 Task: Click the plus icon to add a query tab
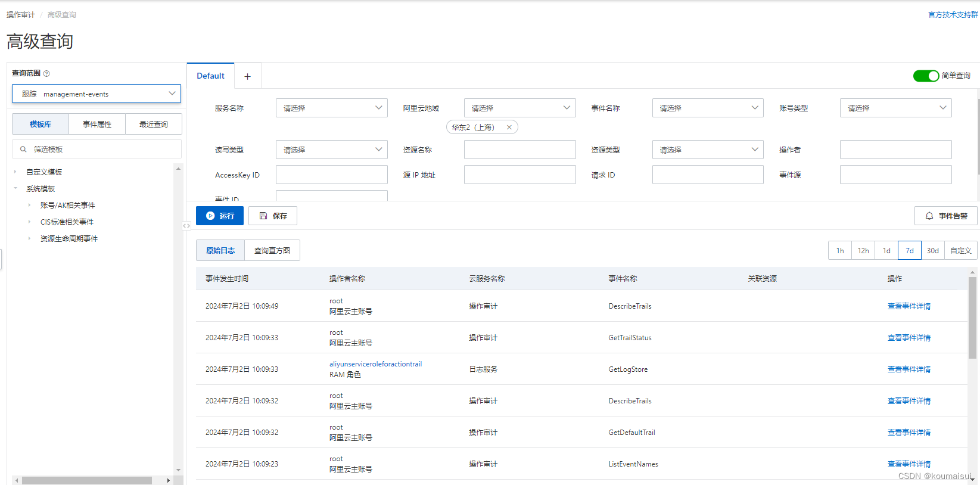tap(247, 76)
